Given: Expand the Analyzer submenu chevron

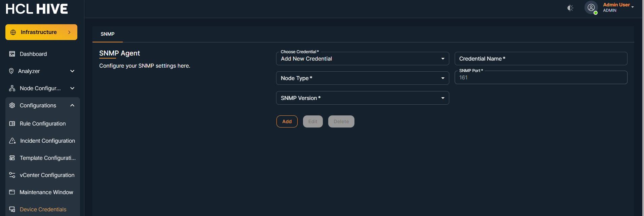Looking at the screenshot, I should pyautogui.click(x=72, y=71).
